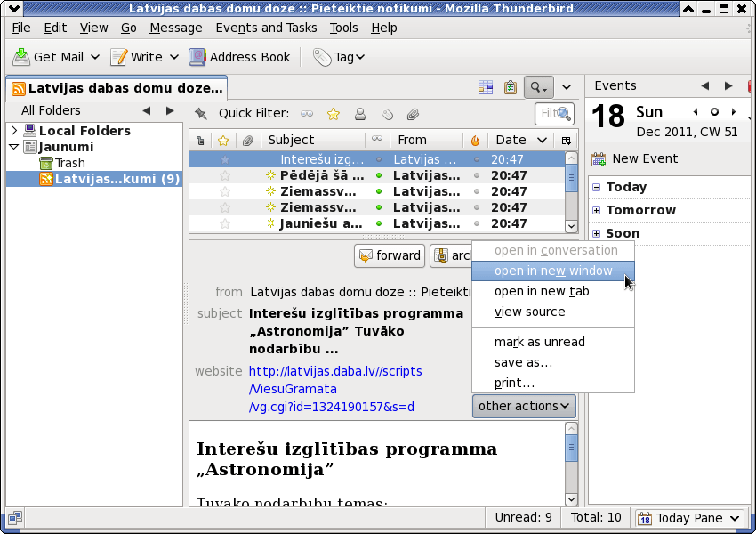Screen dimensions: 756x534
Task: Open the column picker icon
Action: [x=567, y=140]
